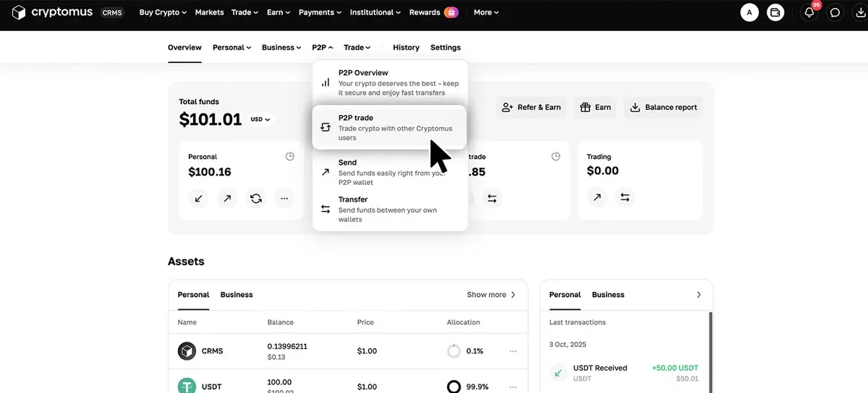Click Personal card receive arrow icon
Viewport: 868px width, 393px height.
coord(198,198)
